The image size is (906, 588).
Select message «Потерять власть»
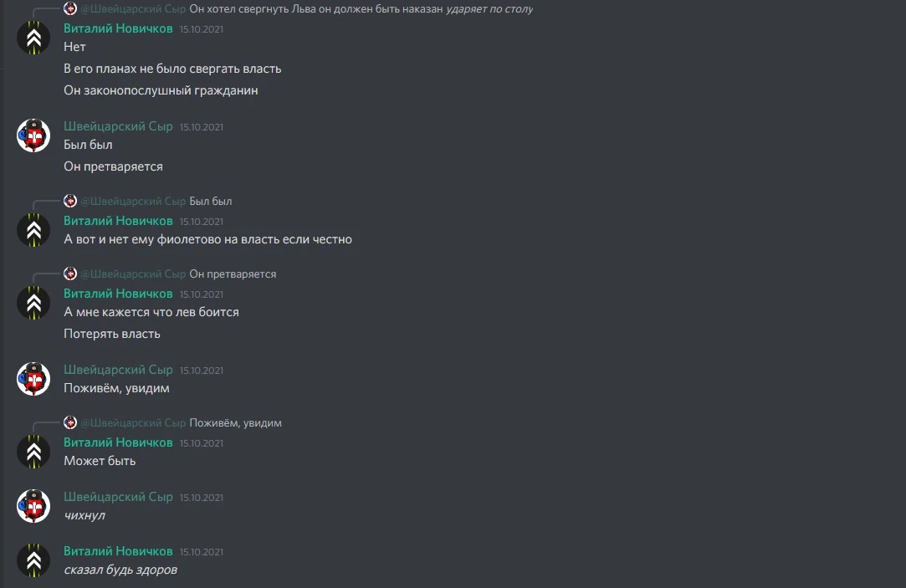pos(112,334)
